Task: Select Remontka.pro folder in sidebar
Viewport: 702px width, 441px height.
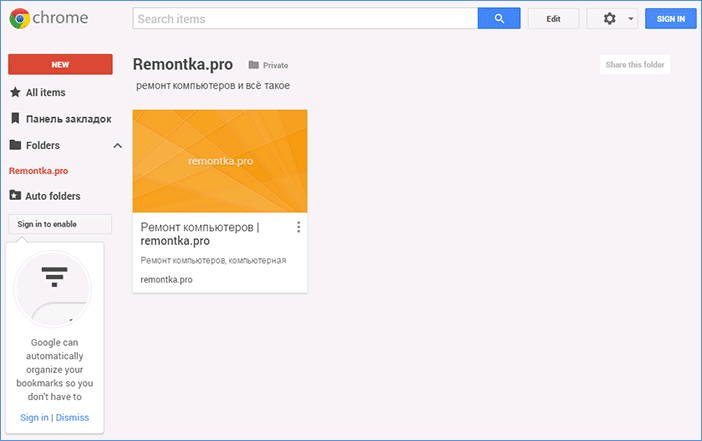Action: pyautogui.click(x=38, y=171)
